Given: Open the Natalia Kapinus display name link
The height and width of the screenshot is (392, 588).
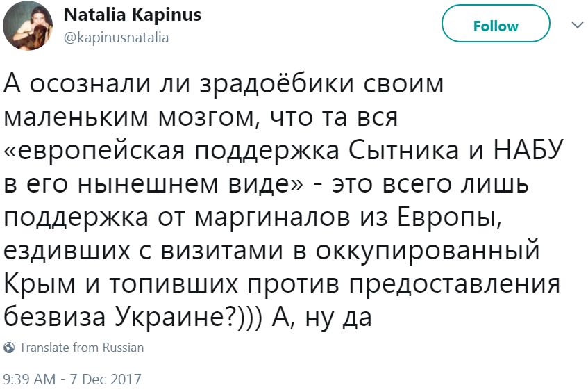Looking at the screenshot, I should tap(133, 15).
